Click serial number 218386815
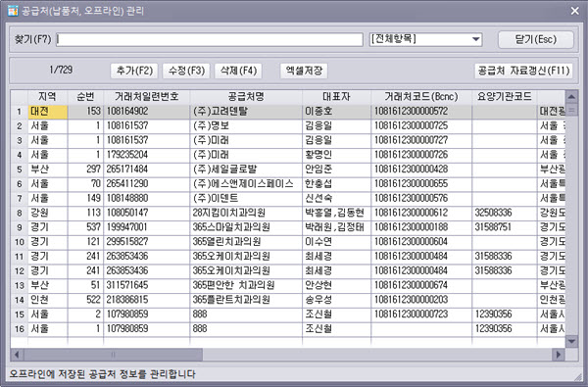Screen dimensions: 588x387 [147, 300]
